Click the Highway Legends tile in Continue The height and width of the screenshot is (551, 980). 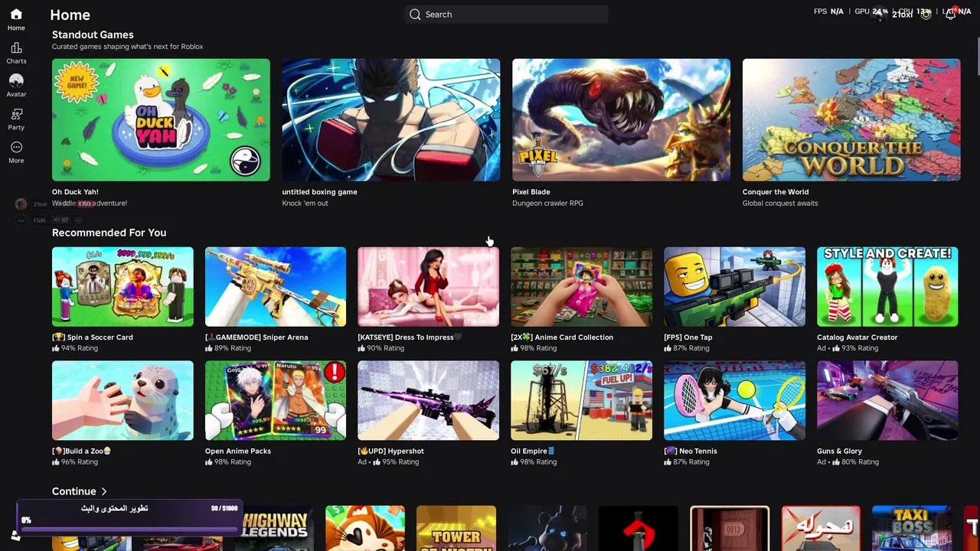(x=274, y=528)
